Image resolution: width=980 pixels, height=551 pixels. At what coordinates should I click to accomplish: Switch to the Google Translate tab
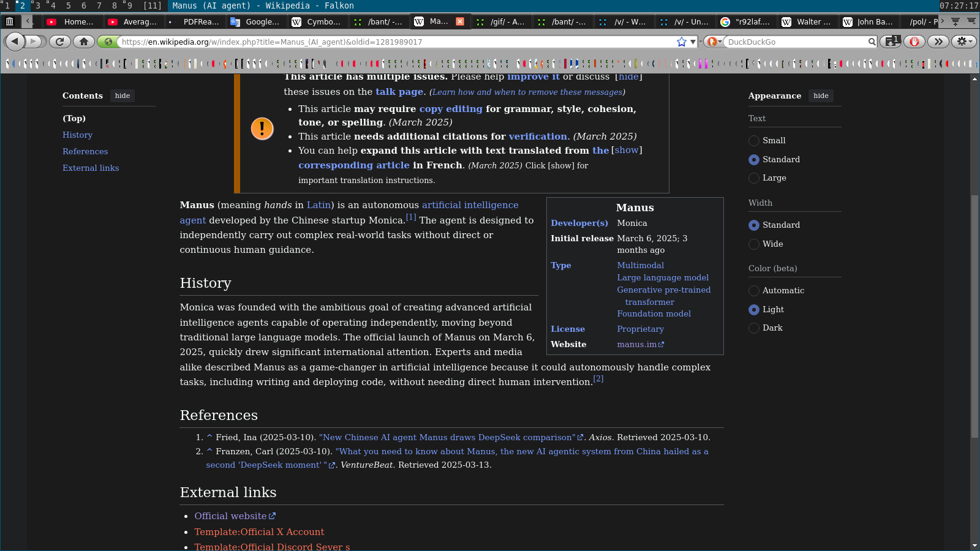pyautogui.click(x=256, y=21)
